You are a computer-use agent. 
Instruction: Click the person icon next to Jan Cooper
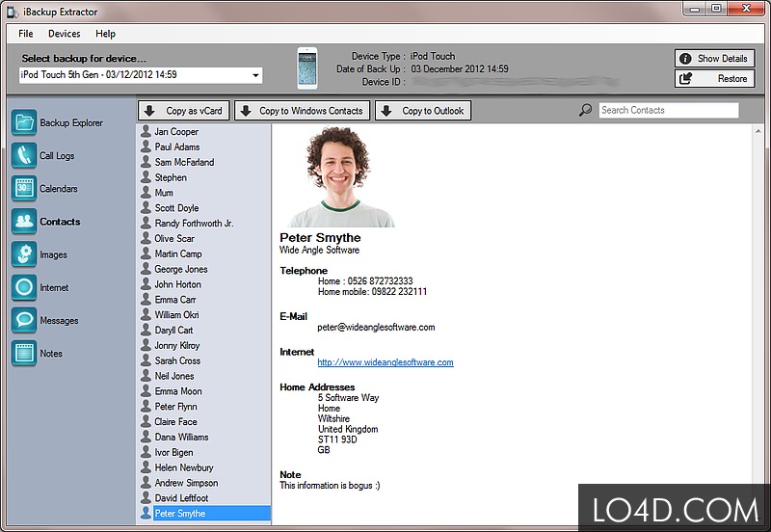pyautogui.click(x=146, y=131)
